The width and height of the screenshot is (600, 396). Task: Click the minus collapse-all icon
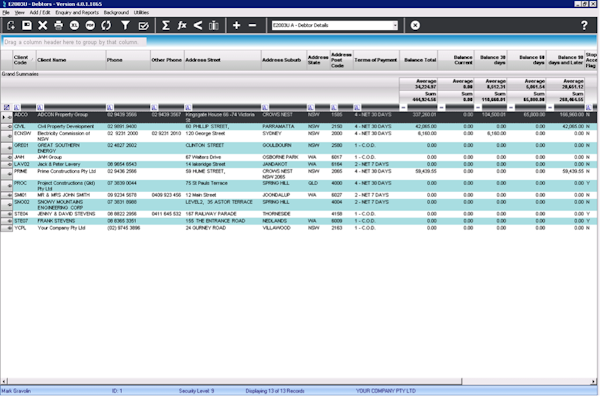click(253, 25)
